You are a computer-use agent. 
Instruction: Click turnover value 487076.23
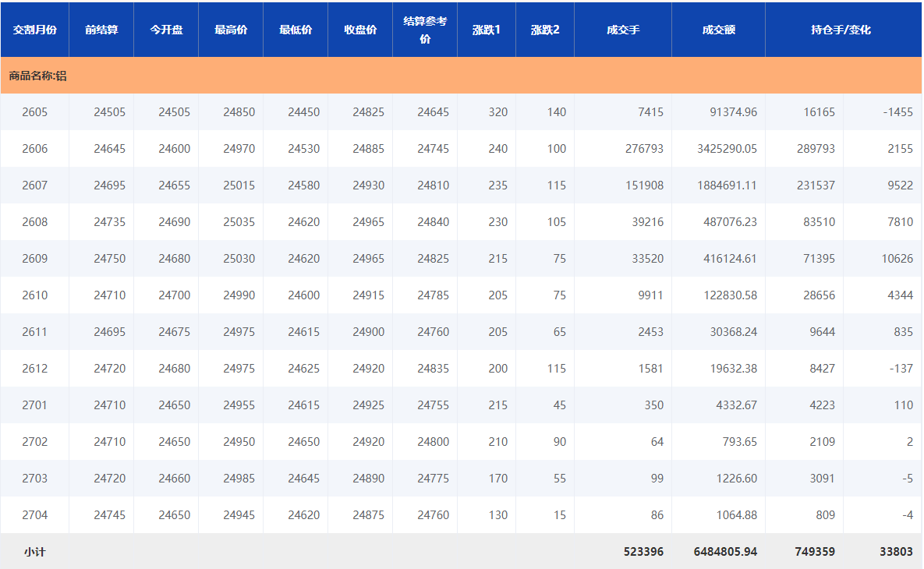tap(730, 221)
